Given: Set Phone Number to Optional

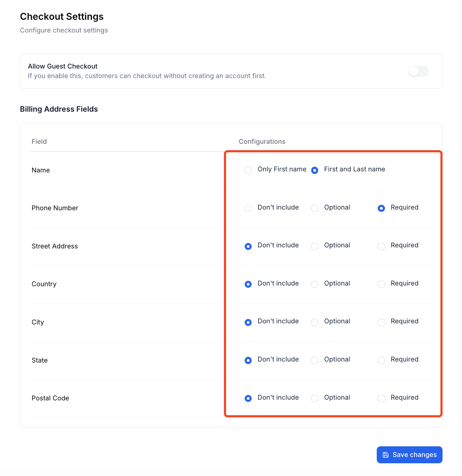Looking at the screenshot, I should point(314,208).
